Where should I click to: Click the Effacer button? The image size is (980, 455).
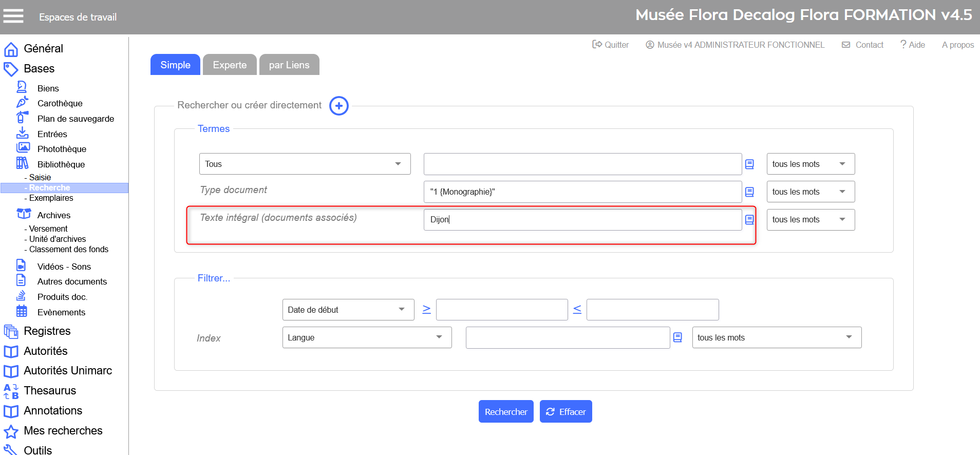(x=566, y=411)
